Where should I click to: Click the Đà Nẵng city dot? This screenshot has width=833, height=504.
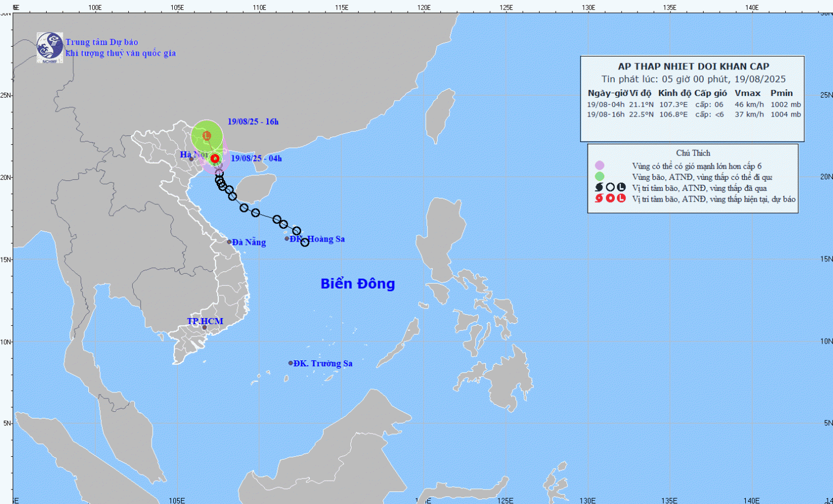pyautogui.click(x=229, y=242)
